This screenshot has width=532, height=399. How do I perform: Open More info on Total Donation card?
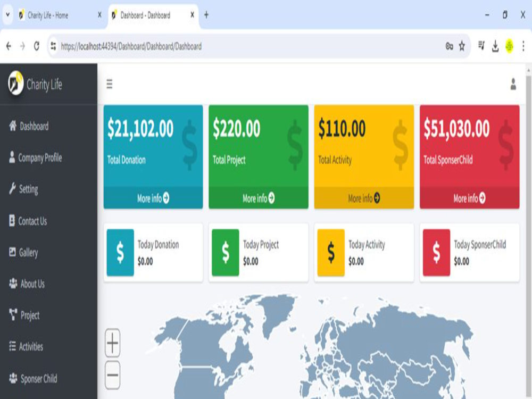(x=153, y=198)
